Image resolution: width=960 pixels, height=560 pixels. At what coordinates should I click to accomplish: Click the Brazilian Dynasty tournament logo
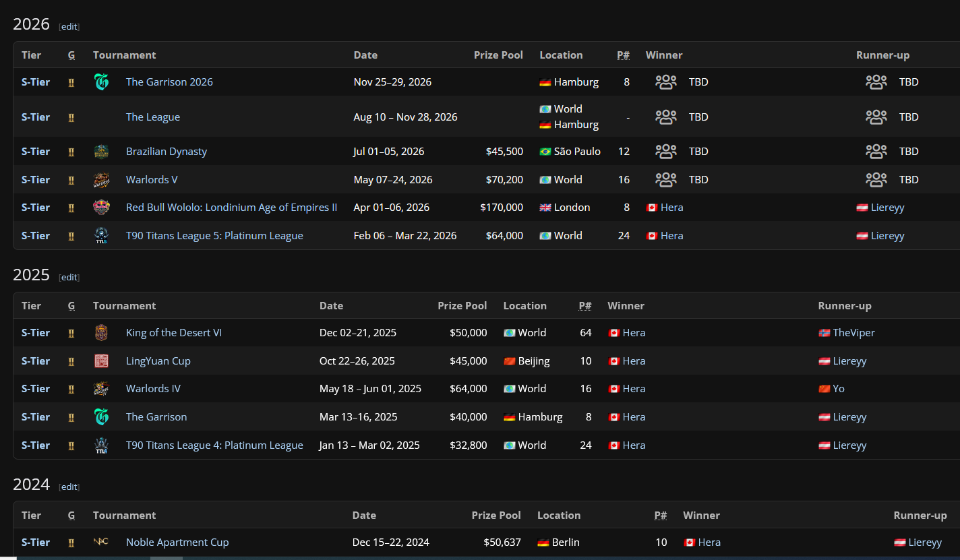(101, 152)
